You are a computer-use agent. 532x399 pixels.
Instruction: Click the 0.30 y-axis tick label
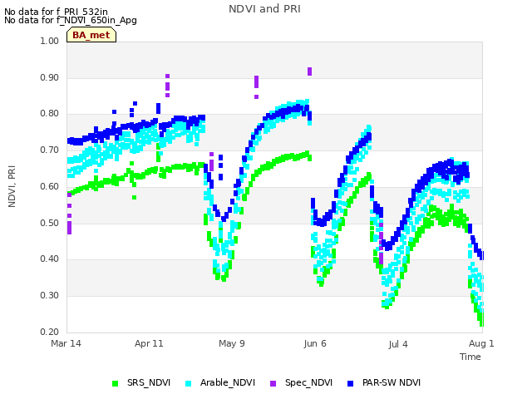click(50, 296)
